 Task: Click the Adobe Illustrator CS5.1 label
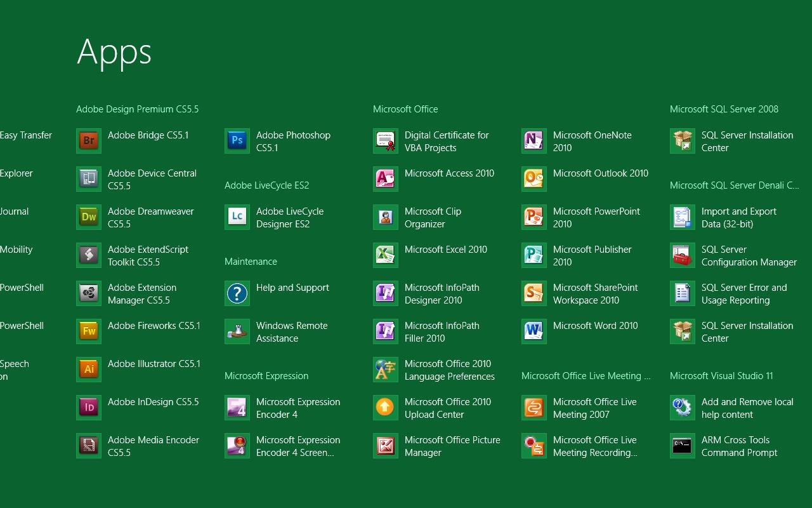click(154, 364)
